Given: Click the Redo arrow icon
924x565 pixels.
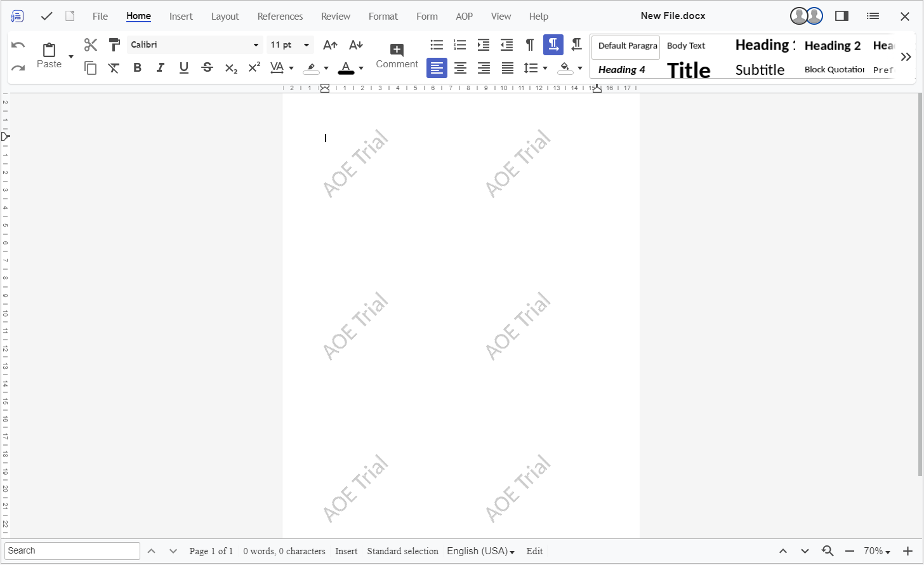Looking at the screenshot, I should [x=18, y=68].
